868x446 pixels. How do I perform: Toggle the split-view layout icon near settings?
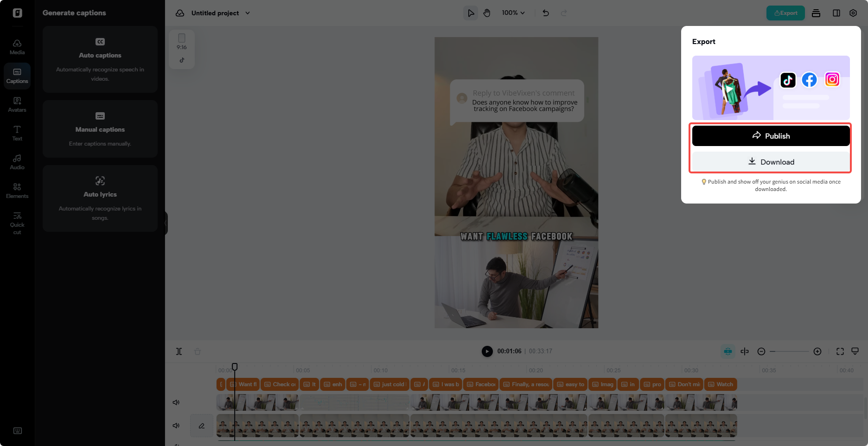[836, 13]
